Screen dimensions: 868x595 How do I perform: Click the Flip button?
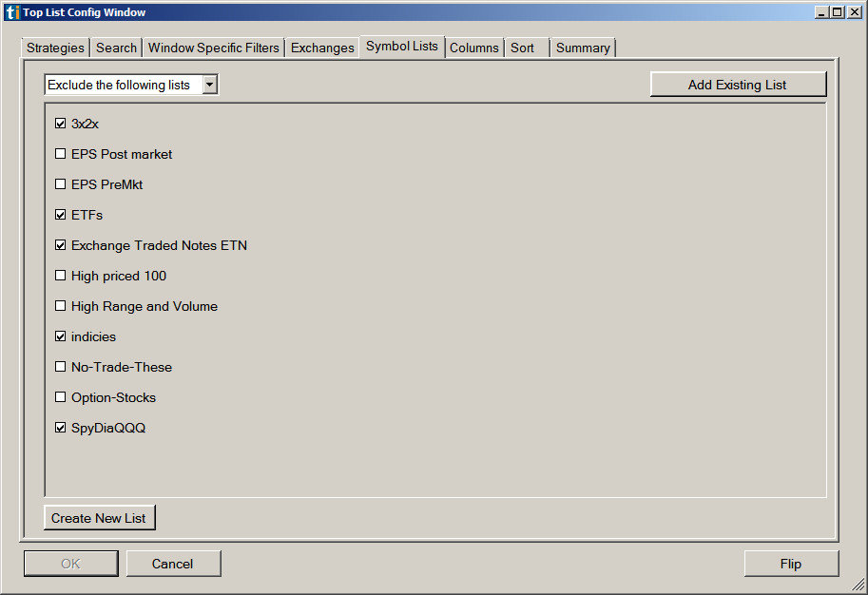click(x=791, y=564)
